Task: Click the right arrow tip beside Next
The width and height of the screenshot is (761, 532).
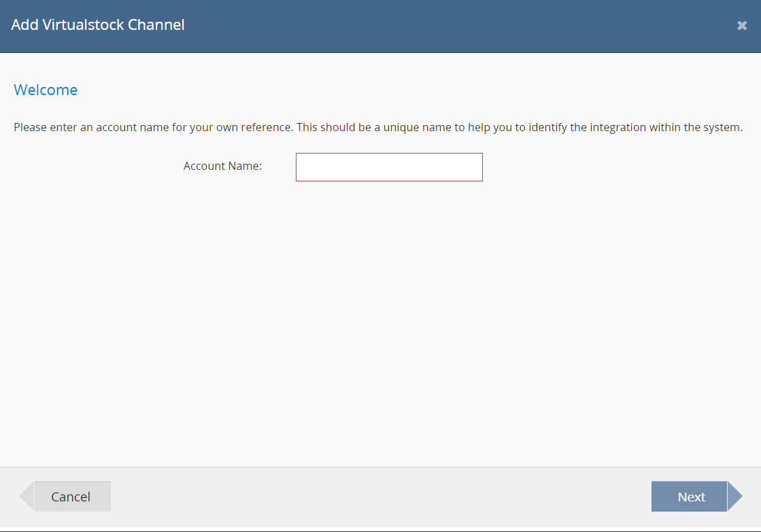Action: point(734,497)
